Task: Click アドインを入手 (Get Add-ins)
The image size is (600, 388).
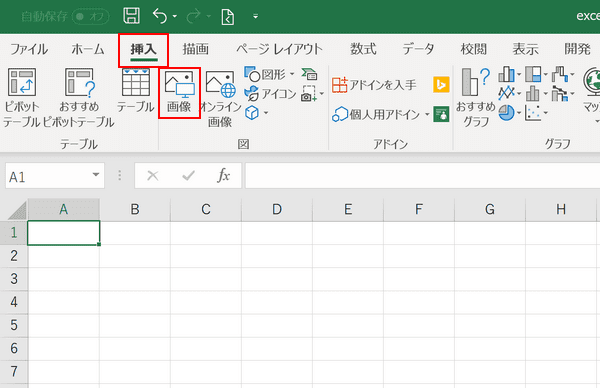Action: (374, 85)
